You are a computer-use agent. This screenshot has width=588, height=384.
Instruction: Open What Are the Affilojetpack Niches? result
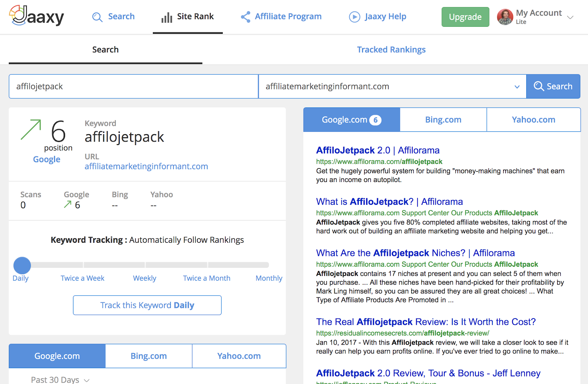(x=415, y=253)
